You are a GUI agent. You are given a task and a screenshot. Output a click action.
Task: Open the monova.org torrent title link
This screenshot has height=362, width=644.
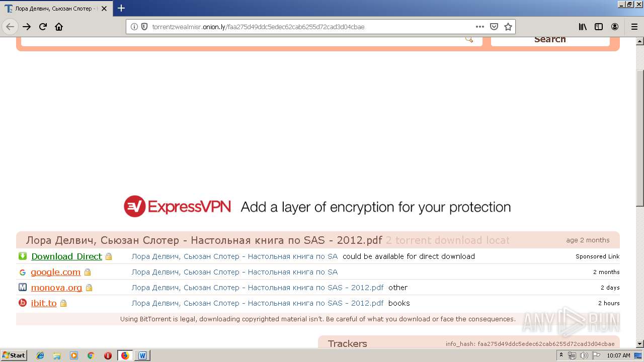coord(257,288)
